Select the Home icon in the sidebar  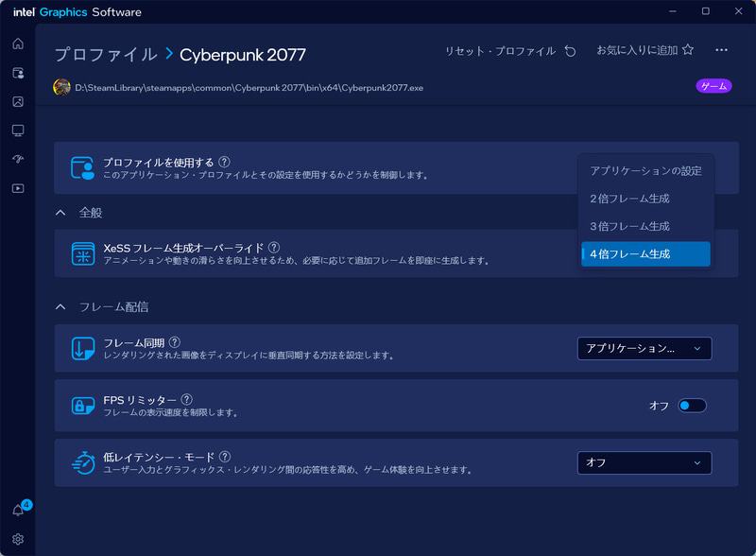(17, 43)
